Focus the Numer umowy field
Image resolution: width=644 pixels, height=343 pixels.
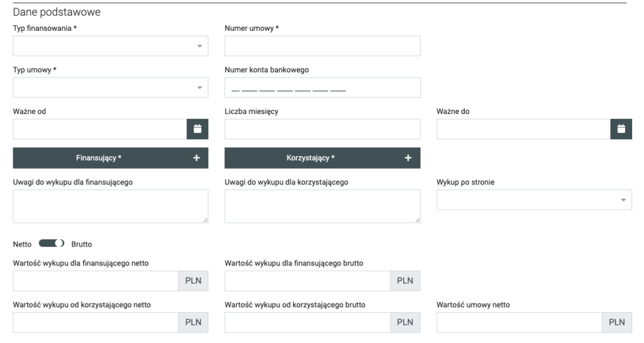(x=322, y=46)
